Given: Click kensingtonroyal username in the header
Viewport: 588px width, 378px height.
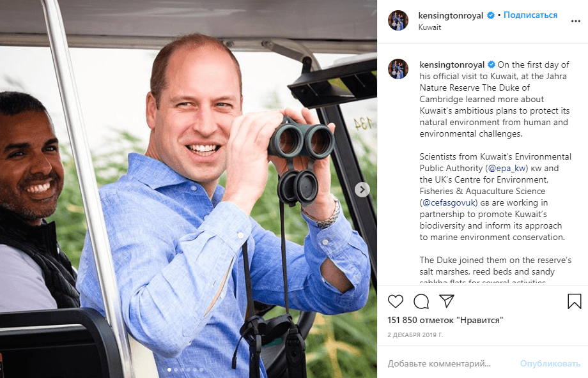Looking at the screenshot, I should click(x=451, y=15).
